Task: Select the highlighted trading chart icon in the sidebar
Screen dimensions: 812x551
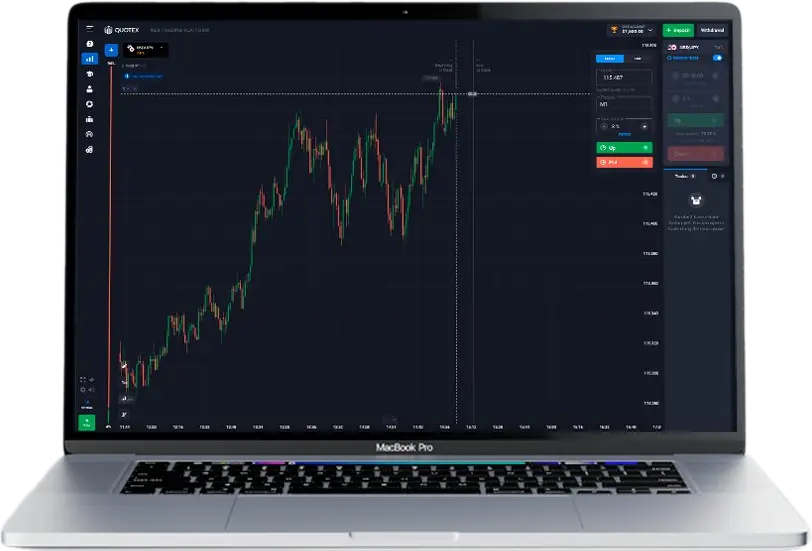Action: (90, 59)
